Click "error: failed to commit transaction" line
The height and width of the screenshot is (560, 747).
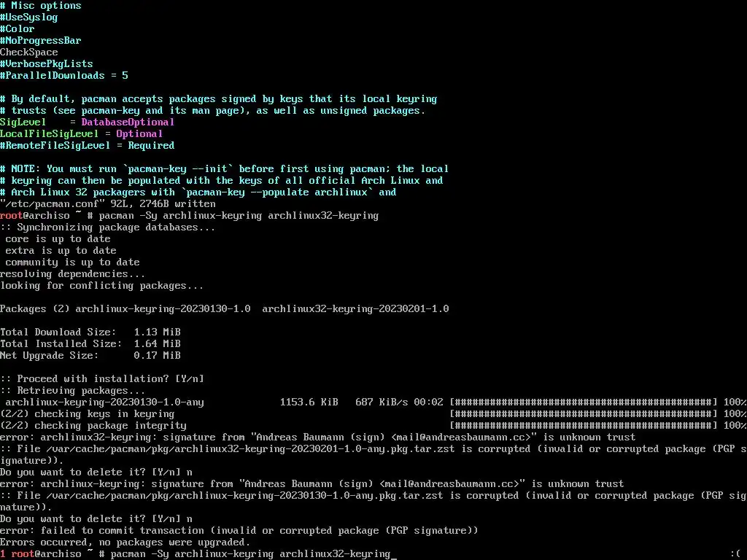point(239,531)
